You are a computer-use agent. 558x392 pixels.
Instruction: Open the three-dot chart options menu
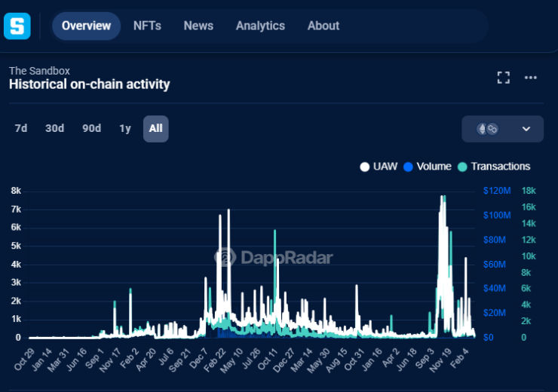(x=530, y=78)
